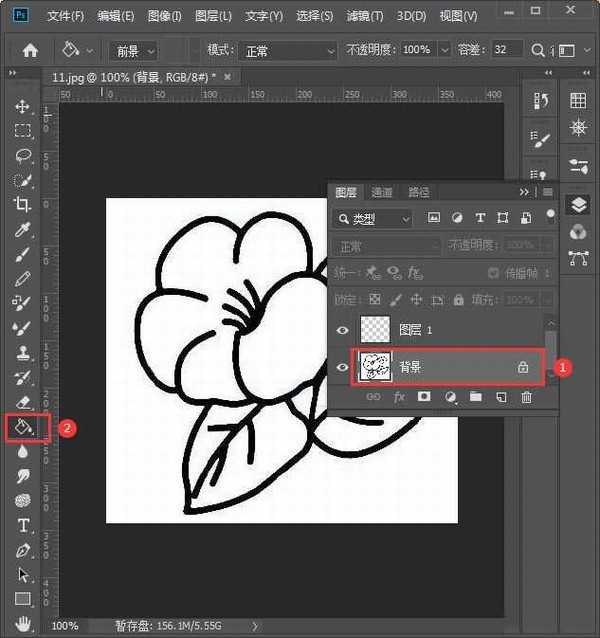The height and width of the screenshot is (638, 600).
Task: Switch to the 通道 tab
Action: click(382, 192)
